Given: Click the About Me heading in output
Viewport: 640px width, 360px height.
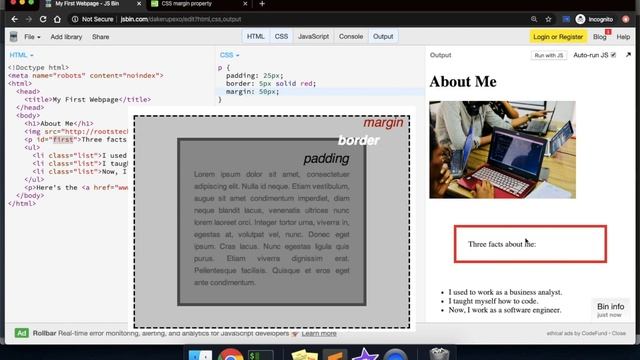Looking at the screenshot, I should pyautogui.click(x=463, y=82).
